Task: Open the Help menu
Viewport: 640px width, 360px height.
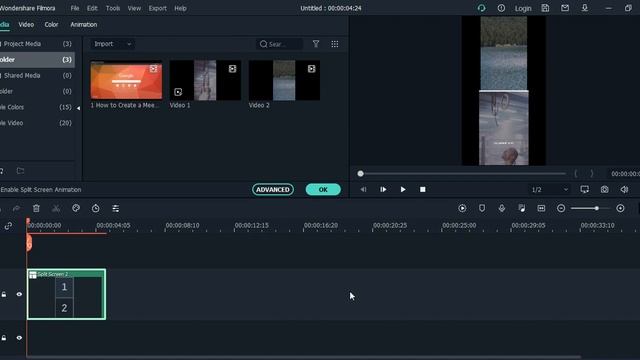Action: [180, 8]
